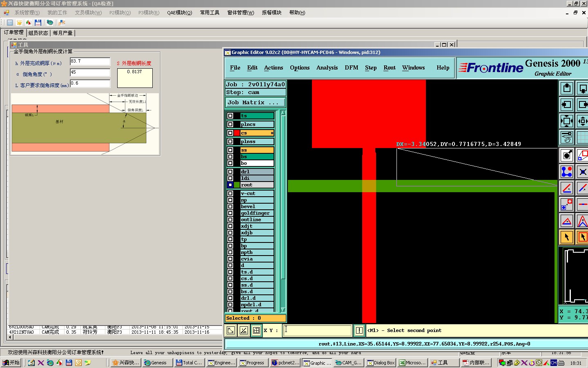Select the red triangle snap tool
The height and width of the screenshot is (368, 588).
pos(566,221)
